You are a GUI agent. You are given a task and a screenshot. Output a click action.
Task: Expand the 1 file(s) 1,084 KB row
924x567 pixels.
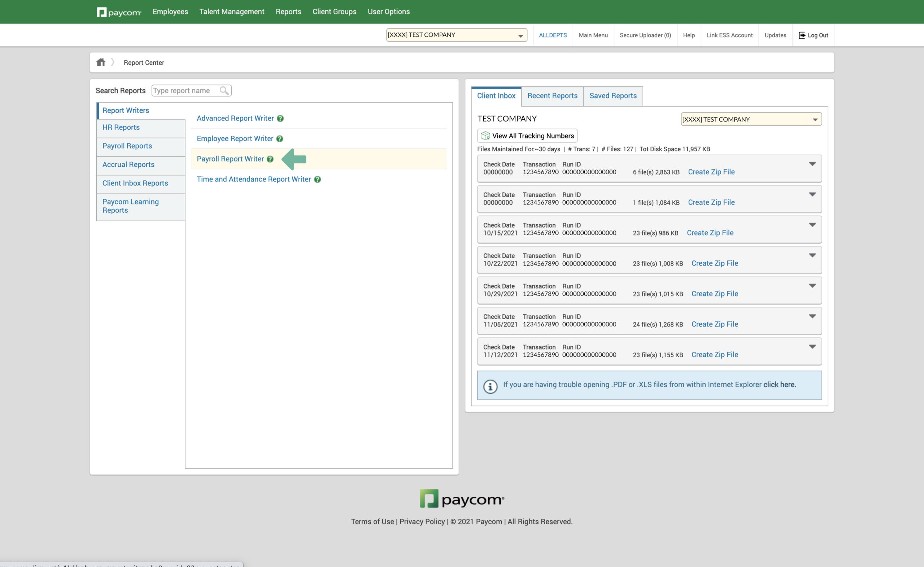[812, 194]
